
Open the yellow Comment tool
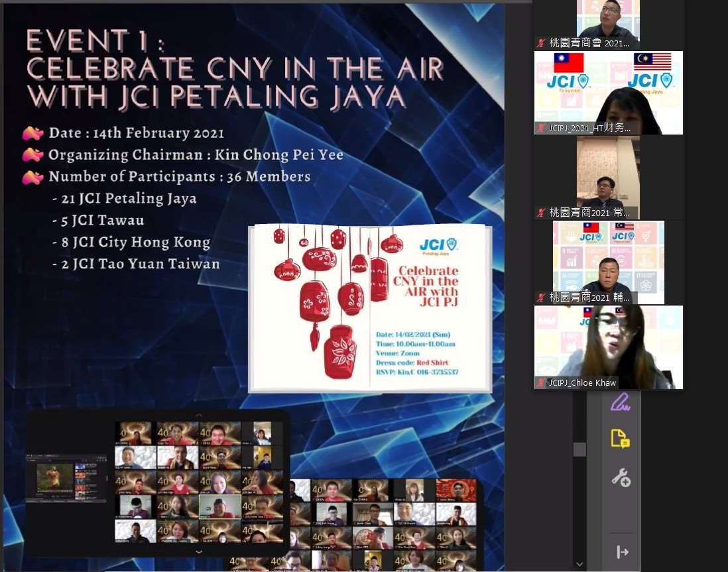point(621,439)
